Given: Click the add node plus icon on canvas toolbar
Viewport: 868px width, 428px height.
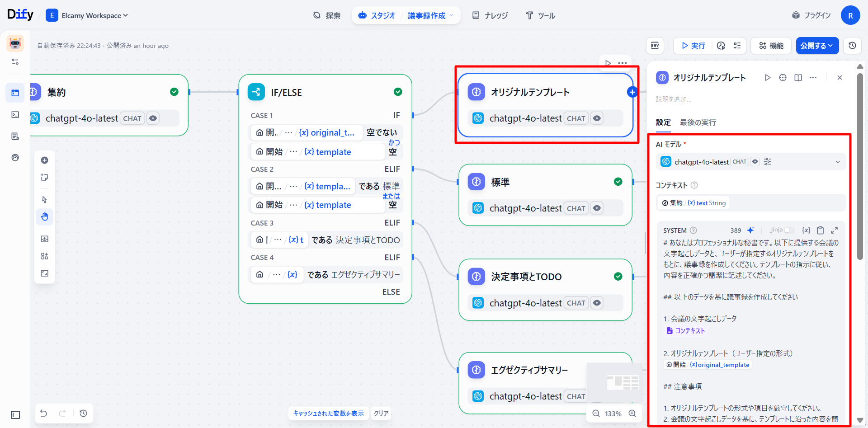Looking at the screenshot, I should [x=44, y=160].
